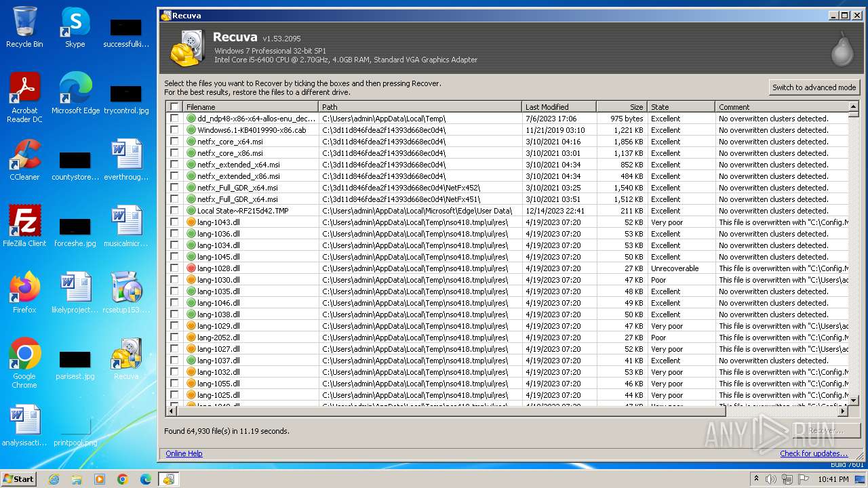Launch the Skype desktop shortcut
The image size is (868, 488).
coord(75,27)
